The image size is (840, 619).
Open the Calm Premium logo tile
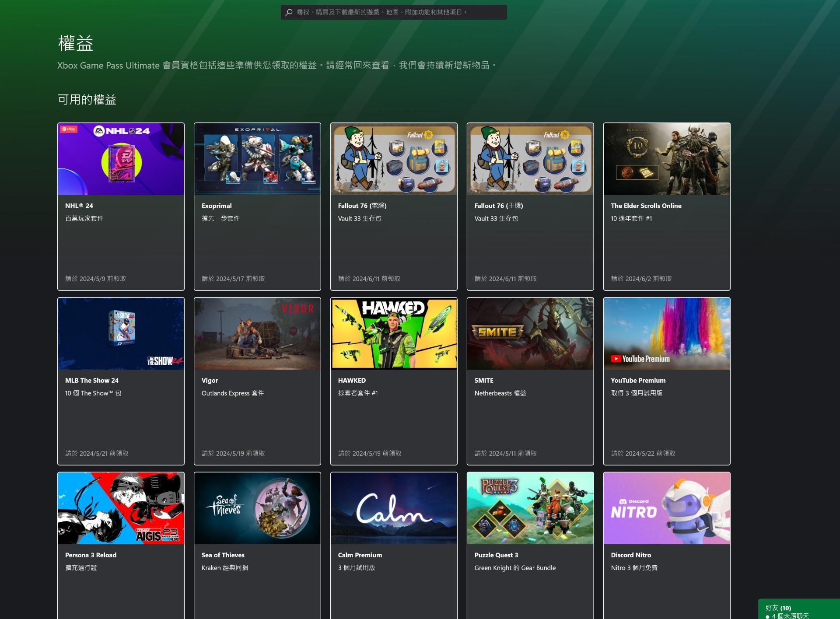point(394,508)
